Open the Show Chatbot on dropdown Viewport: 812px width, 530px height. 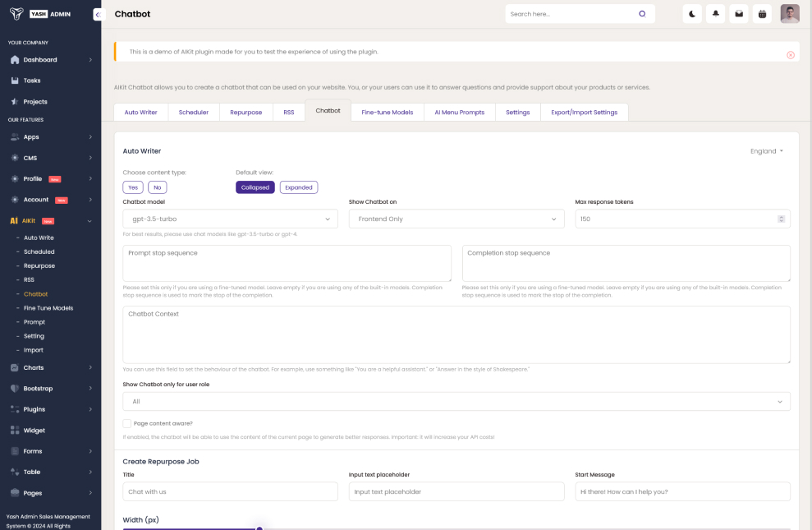click(456, 219)
